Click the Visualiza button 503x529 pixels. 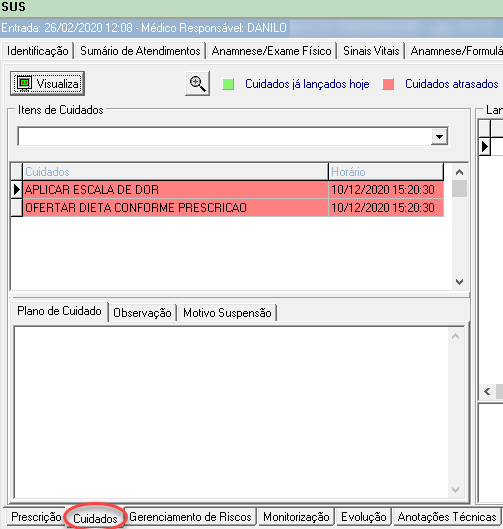(x=47, y=83)
